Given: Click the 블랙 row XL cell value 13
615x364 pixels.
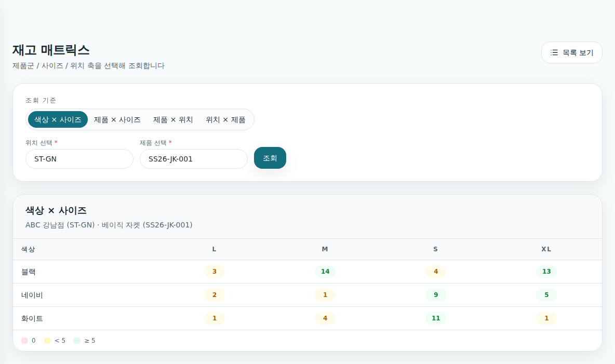Looking at the screenshot, I should 546,272.
